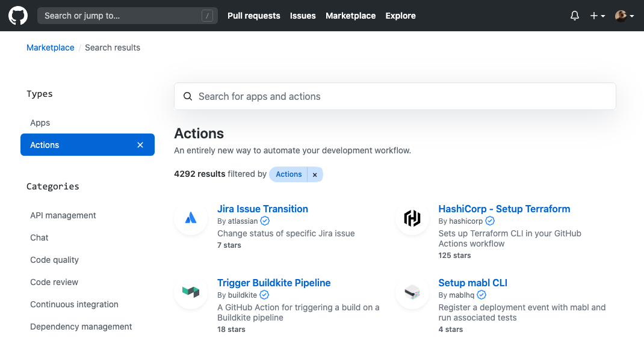
Task: Filter by Dependency management category
Action: click(81, 327)
